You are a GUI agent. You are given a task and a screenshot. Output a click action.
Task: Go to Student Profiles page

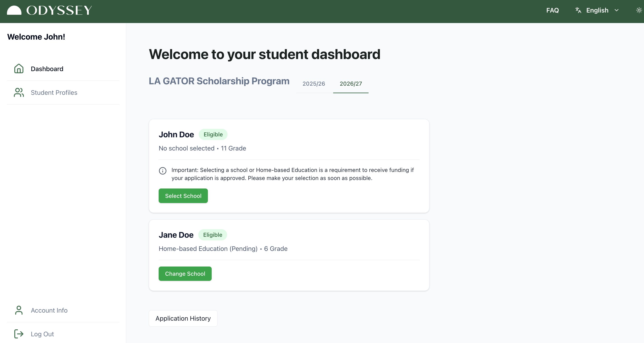click(x=54, y=92)
